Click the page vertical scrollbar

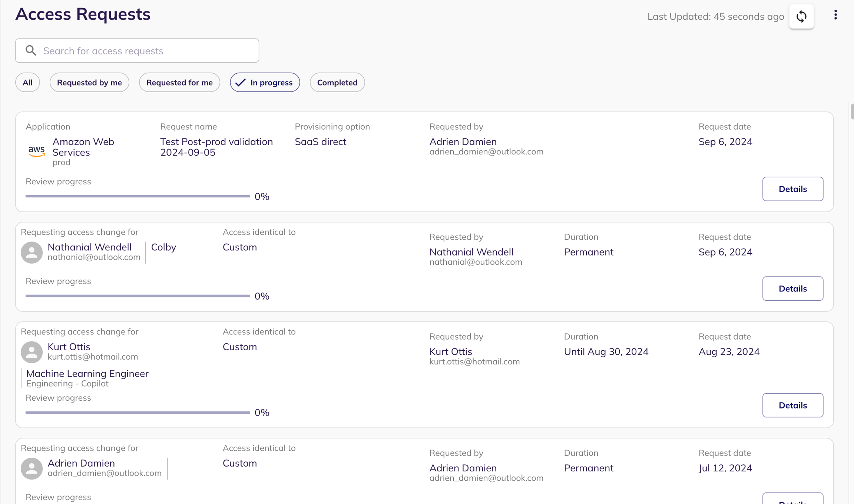coord(852,111)
